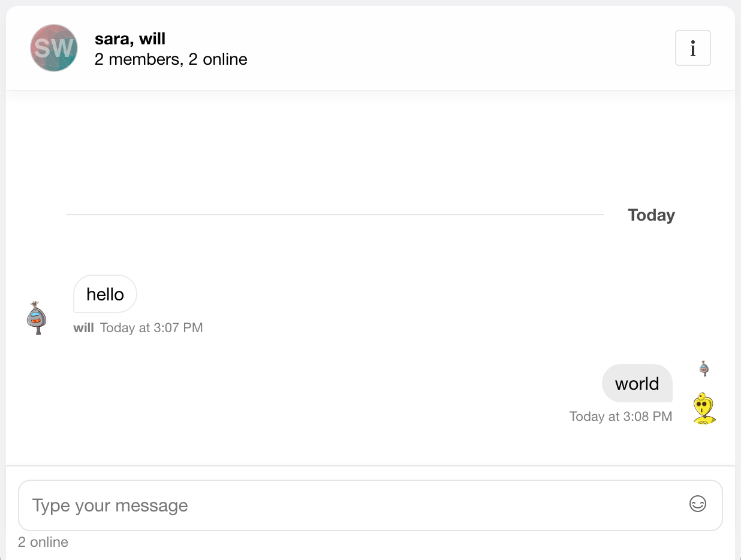Click the empty message list area above Today
This screenshot has height=560, width=741.
point(360,150)
